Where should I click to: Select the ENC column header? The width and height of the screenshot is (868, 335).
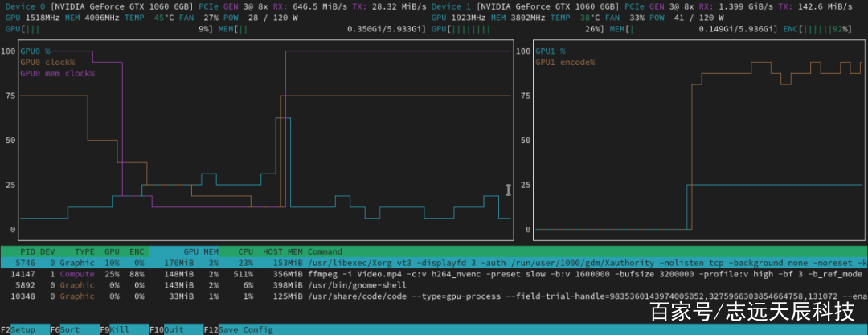137,251
